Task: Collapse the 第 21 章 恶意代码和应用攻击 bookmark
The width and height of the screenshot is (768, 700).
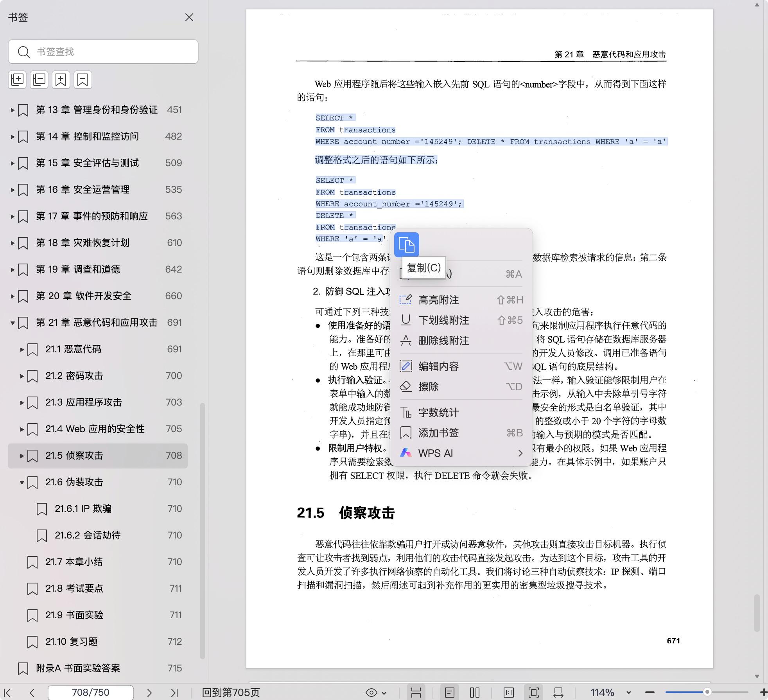Action: point(13,323)
